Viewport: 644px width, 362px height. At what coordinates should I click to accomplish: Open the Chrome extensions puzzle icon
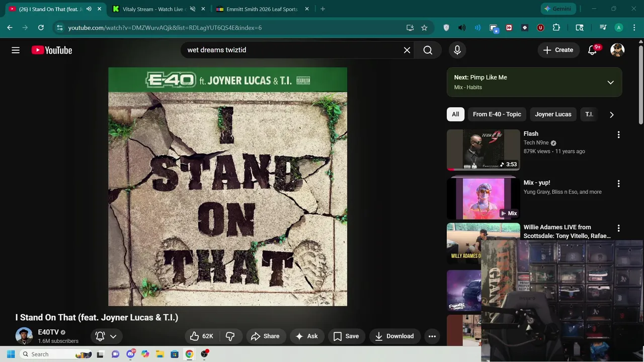(556, 28)
